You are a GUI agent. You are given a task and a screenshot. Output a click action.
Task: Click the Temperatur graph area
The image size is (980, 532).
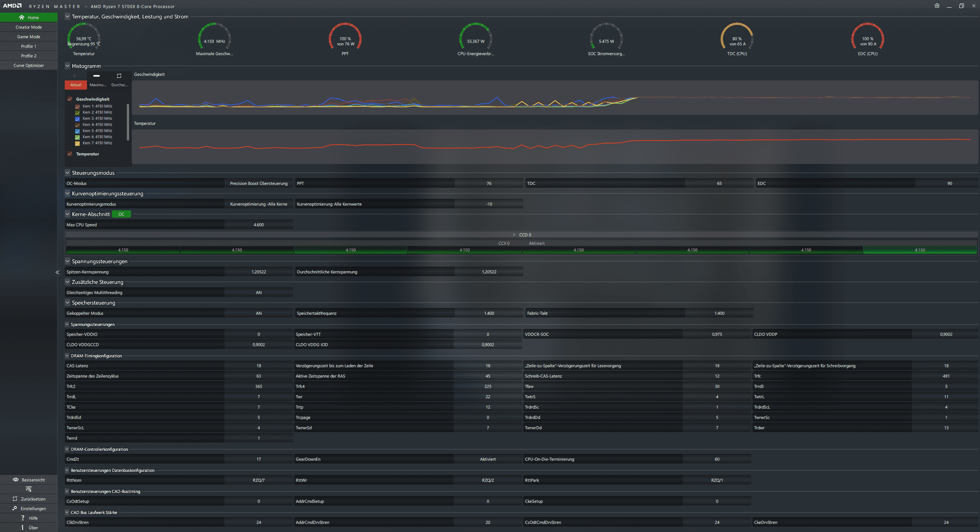(555, 147)
